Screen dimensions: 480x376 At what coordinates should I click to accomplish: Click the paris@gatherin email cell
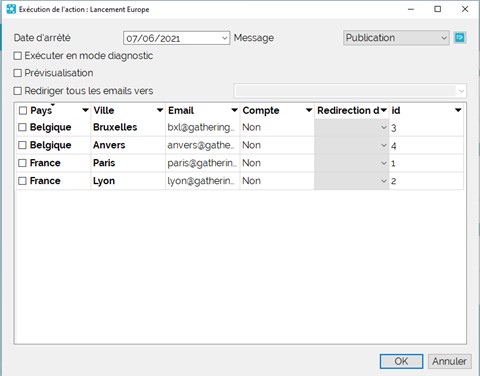[x=202, y=163]
